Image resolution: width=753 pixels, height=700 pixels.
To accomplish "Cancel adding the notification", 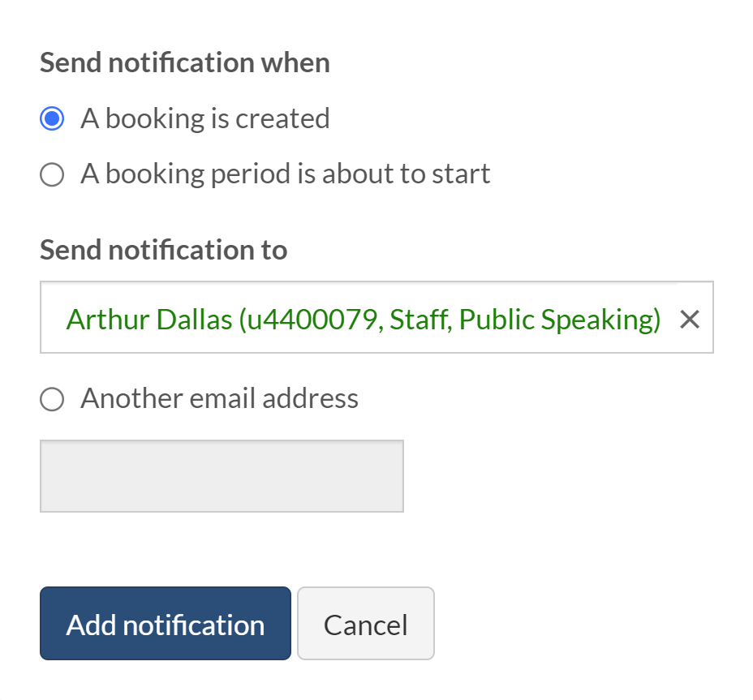I will coord(366,624).
